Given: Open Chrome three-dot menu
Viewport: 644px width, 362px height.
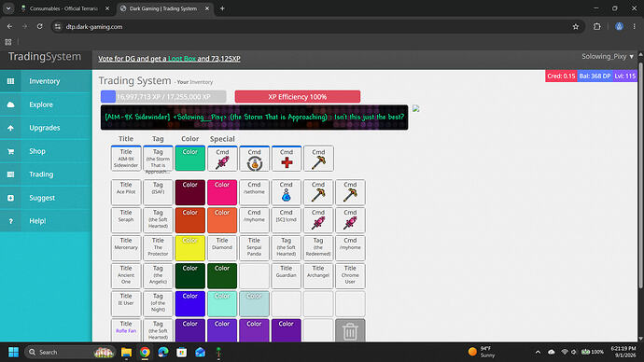Looking at the screenshot, I should click(634, 27).
